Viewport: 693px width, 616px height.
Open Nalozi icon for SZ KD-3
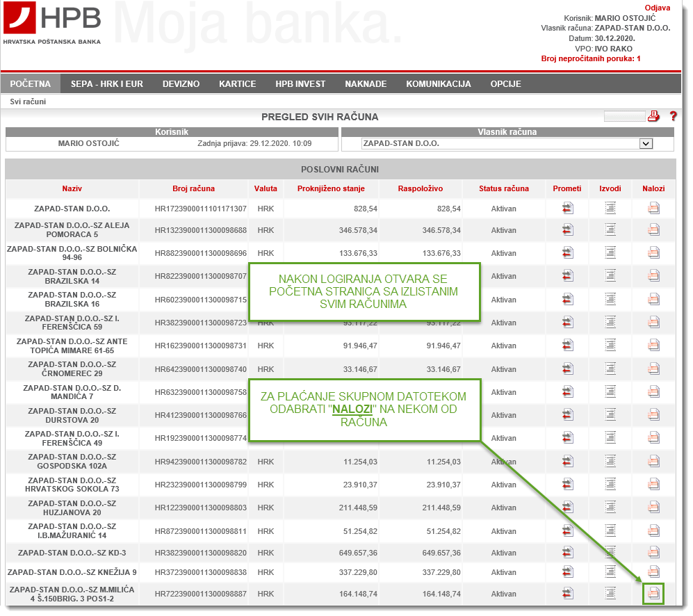(x=653, y=552)
